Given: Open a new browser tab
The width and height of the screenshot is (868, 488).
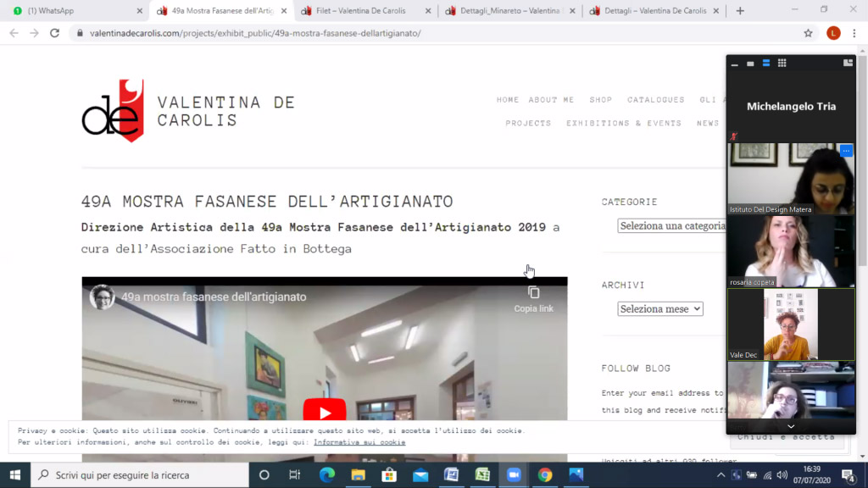Looking at the screenshot, I should tap(740, 10).
